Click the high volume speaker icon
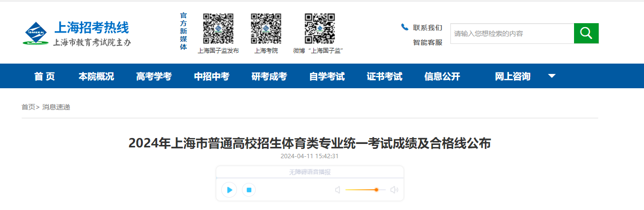 click(394, 190)
